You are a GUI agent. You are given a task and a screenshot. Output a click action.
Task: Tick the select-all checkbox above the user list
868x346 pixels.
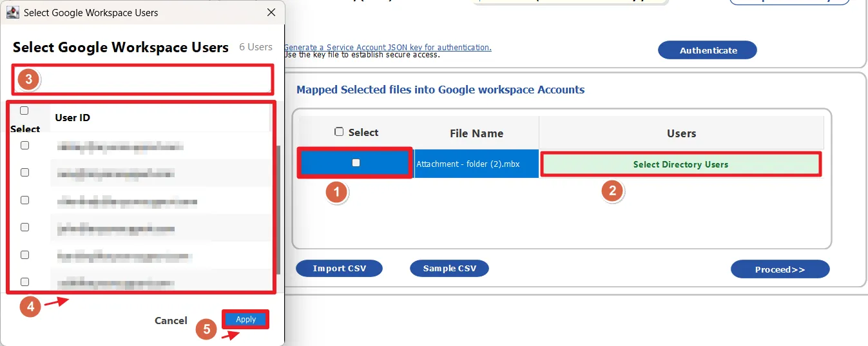(24, 110)
